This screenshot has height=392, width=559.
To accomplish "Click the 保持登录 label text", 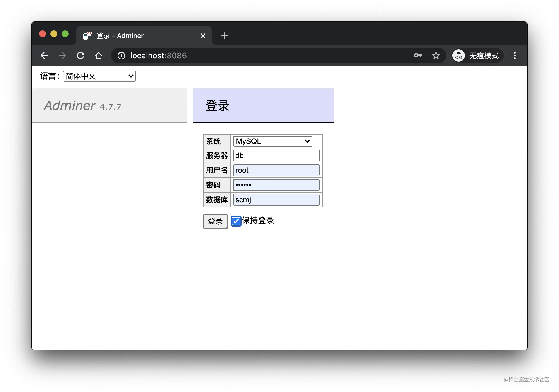I will point(258,220).
